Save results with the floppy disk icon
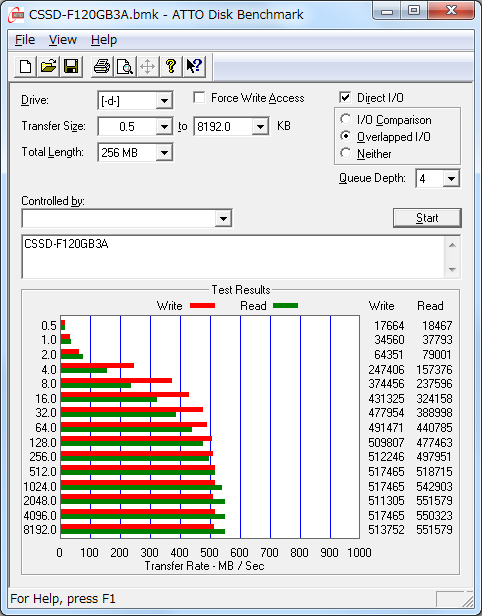The image size is (482, 616). coord(71,66)
